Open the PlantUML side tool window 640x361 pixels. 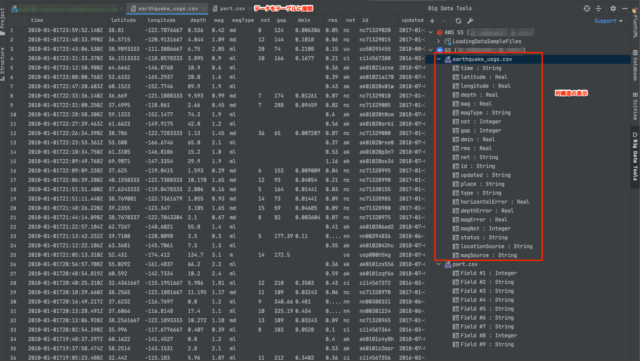click(635, 23)
